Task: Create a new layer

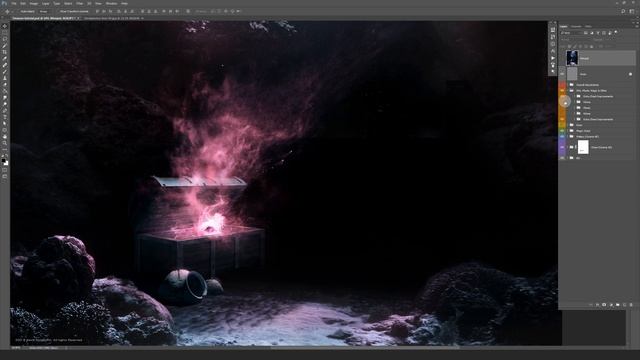Action: pos(624,304)
